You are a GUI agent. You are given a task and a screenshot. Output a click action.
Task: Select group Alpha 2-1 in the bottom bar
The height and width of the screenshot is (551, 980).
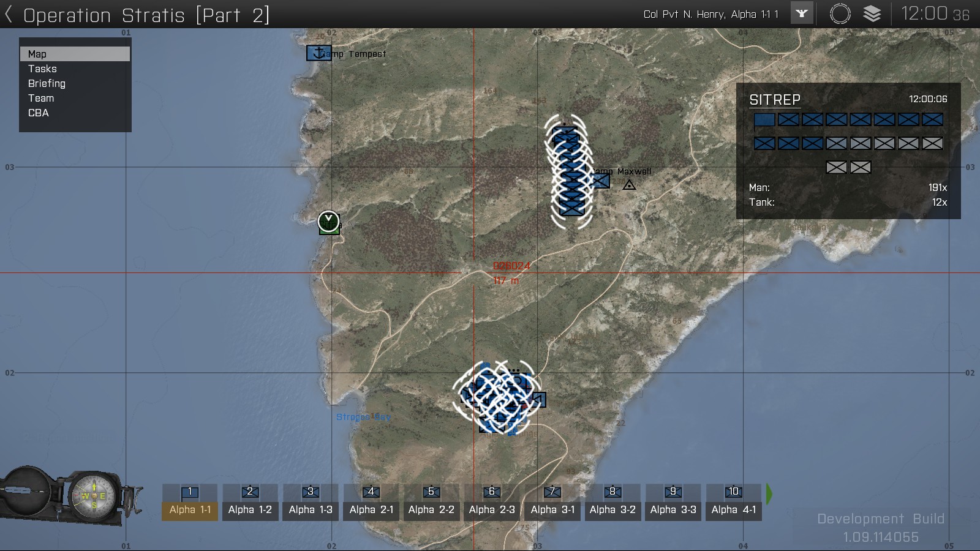tap(371, 503)
